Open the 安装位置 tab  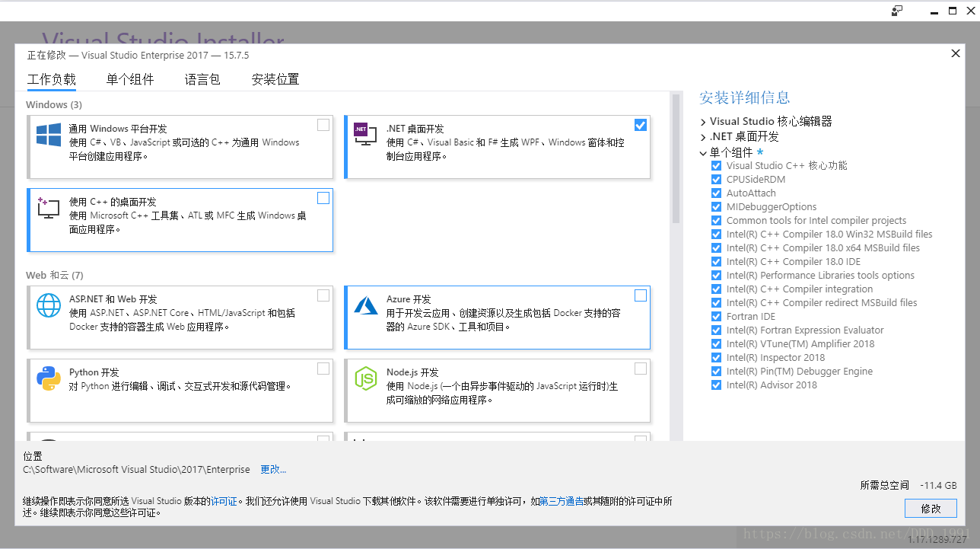pyautogui.click(x=275, y=79)
